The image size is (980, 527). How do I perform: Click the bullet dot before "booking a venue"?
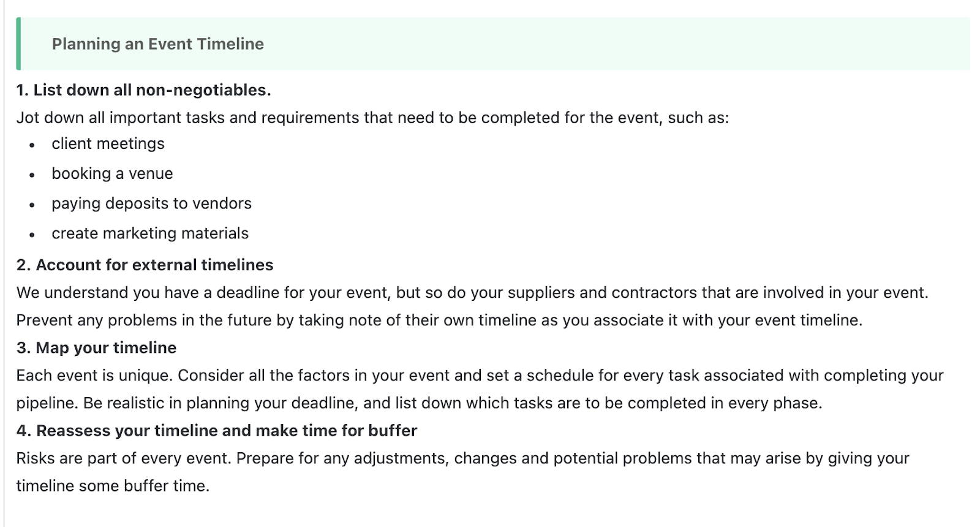tap(32, 175)
